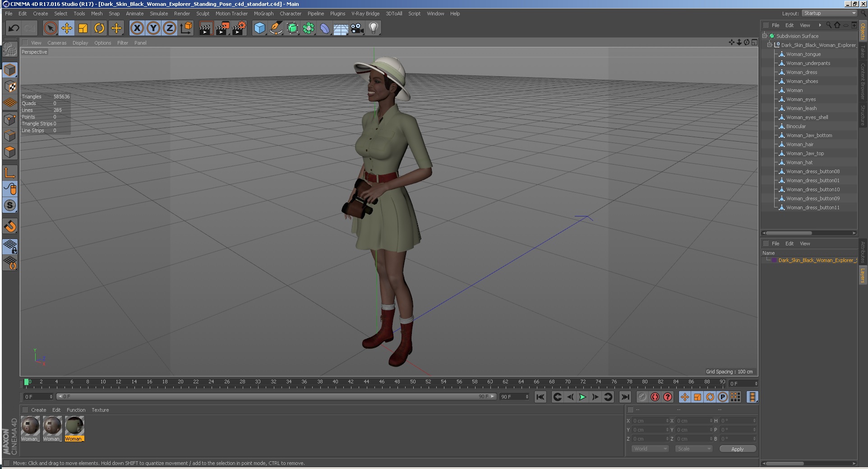
Task: Click the end frame 90 F field
Action: (x=514, y=396)
